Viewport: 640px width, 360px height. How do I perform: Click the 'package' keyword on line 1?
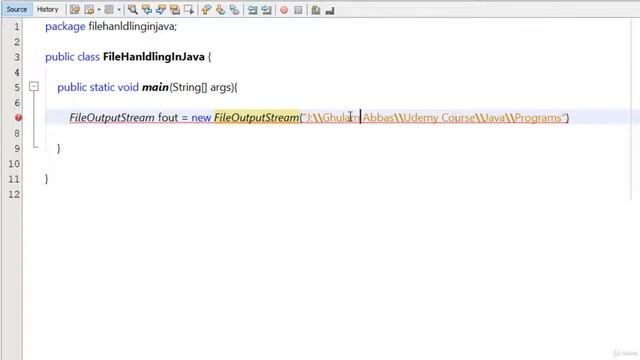click(65, 27)
